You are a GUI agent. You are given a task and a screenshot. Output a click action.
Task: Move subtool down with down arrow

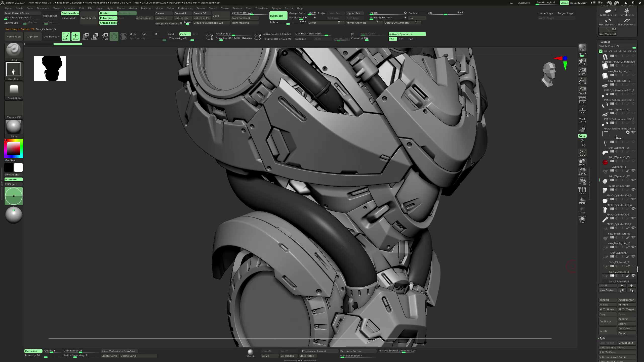631,286
